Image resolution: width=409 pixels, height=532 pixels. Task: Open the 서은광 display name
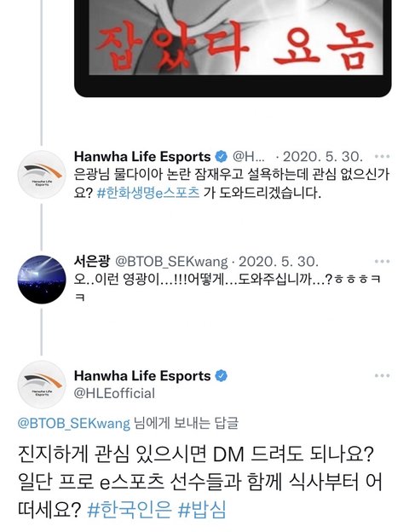(x=92, y=261)
